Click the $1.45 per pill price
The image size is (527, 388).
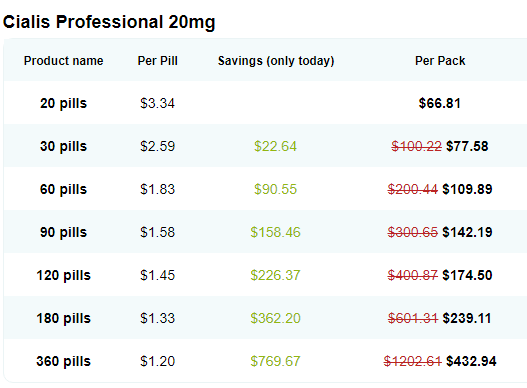click(x=158, y=275)
